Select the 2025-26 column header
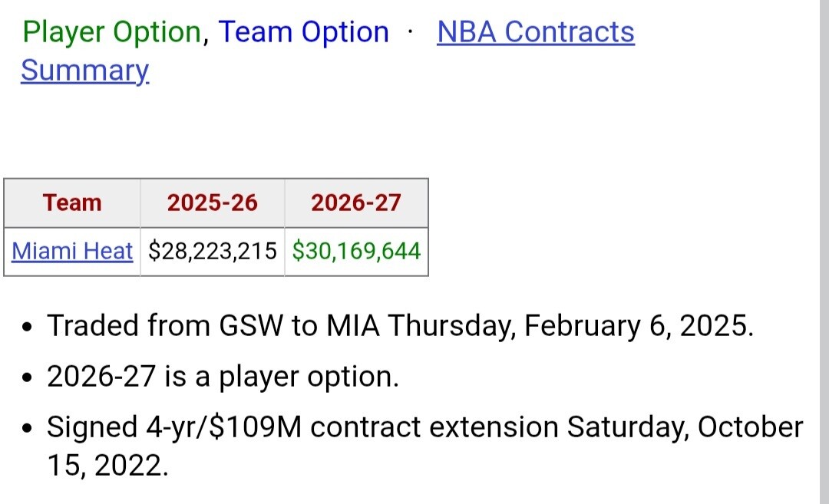The height and width of the screenshot is (504, 829). point(212,203)
